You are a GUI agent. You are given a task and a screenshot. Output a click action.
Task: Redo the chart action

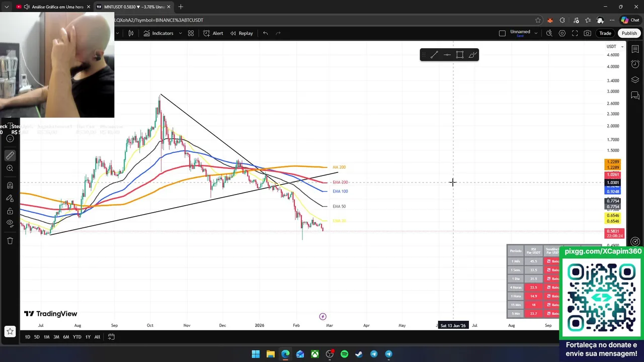coord(278,33)
